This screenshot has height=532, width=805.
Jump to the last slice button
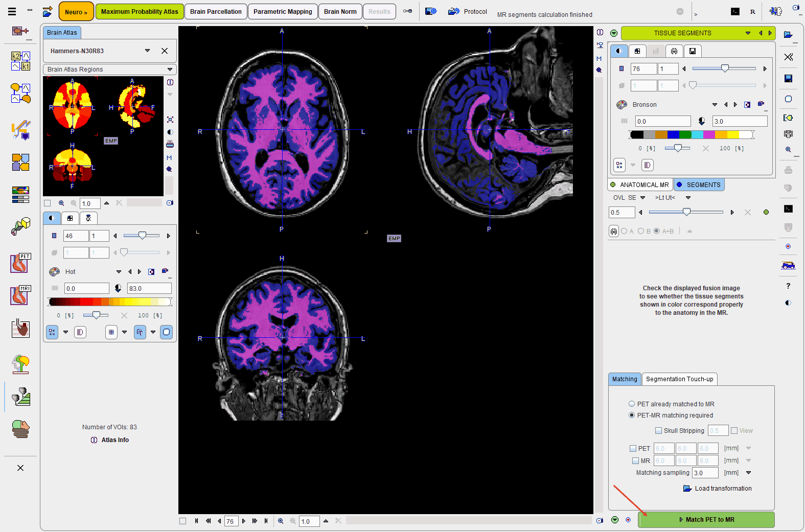click(266, 521)
